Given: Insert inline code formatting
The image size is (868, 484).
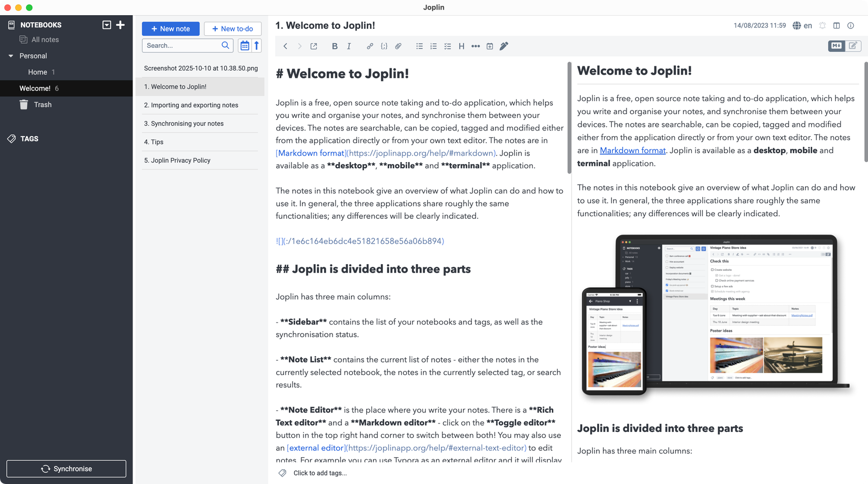Looking at the screenshot, I should pos(384,46).
